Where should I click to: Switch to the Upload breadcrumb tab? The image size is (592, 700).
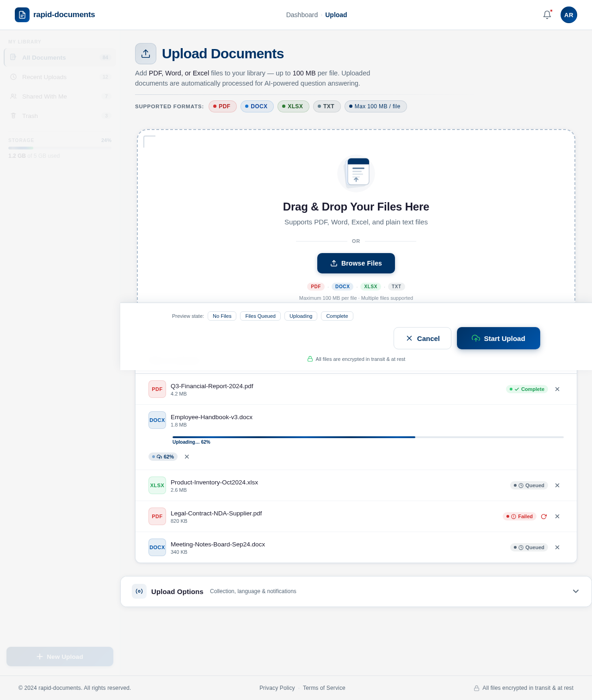(x=336, y=15)
